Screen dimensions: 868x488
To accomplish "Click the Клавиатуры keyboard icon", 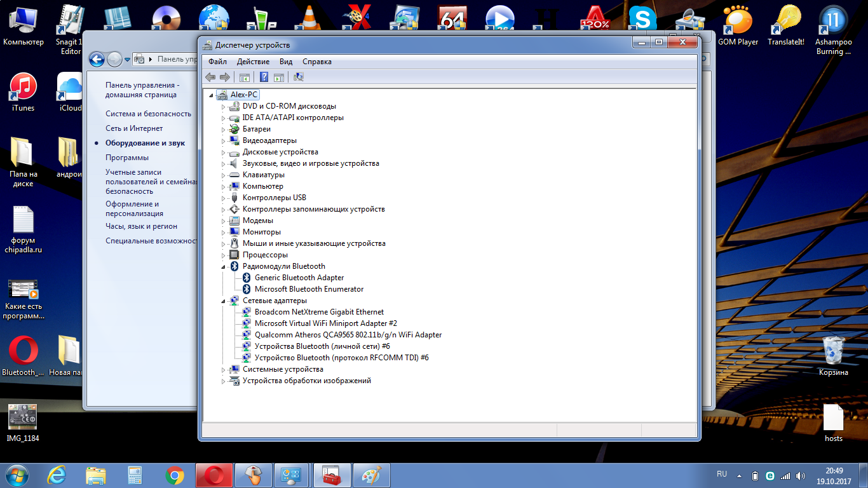I will [x=234, y=175].
